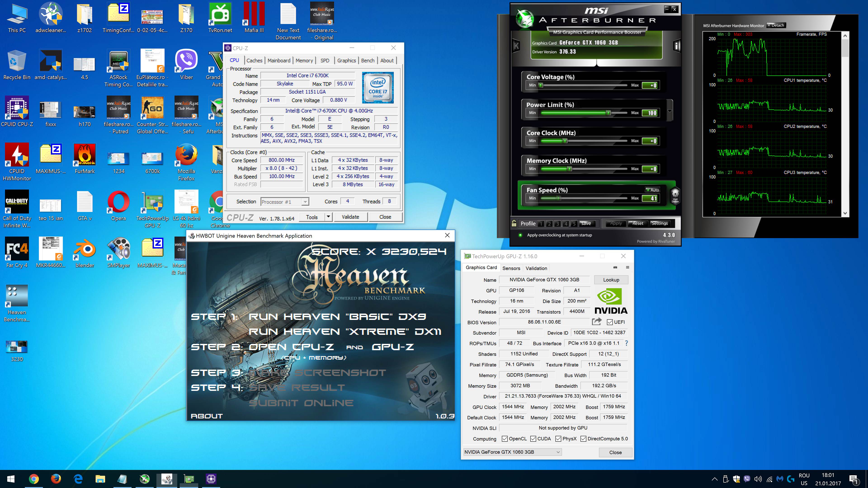Viewport: 868px width, 488px height.
Task: Open Chrome from the taskbar
Action: click(x=33, y=479)
